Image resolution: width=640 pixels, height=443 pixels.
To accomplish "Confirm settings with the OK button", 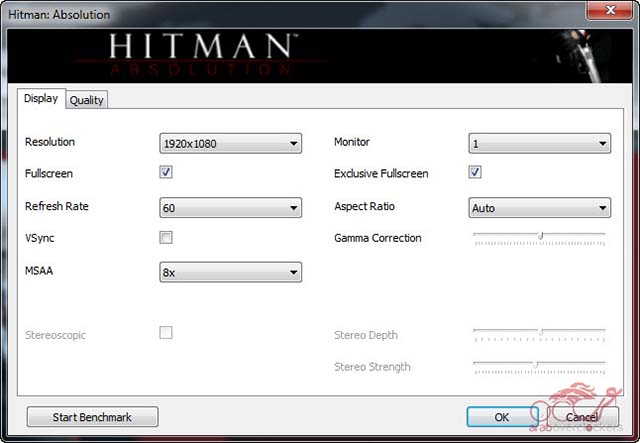I will 502,416.
